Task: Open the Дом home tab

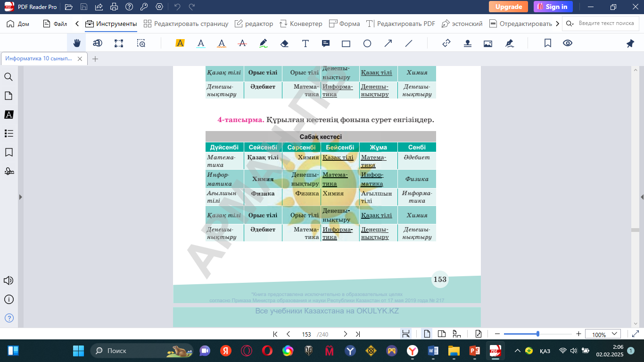Action: (x=18, y=24)
